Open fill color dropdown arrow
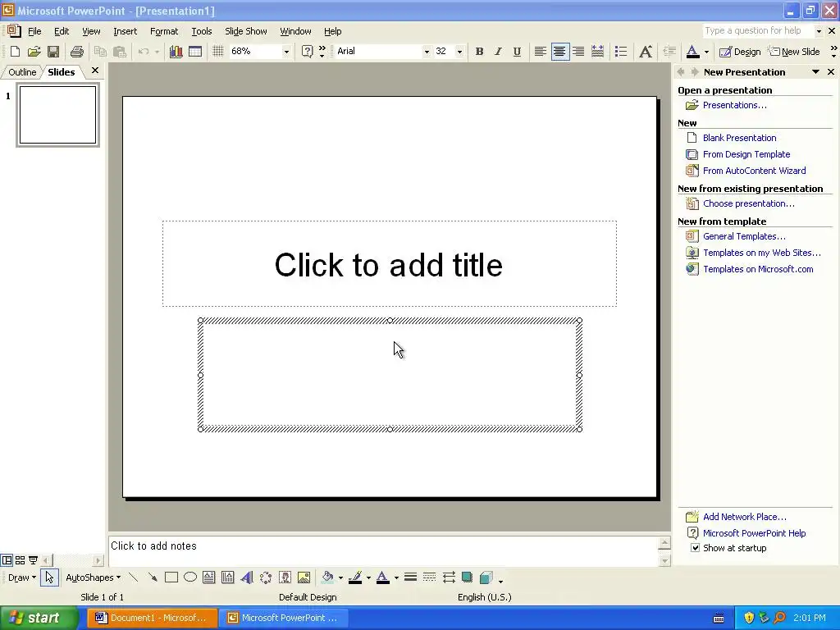Image resolution: width=840 pixels, height=630 pixels. pos(340,577)
